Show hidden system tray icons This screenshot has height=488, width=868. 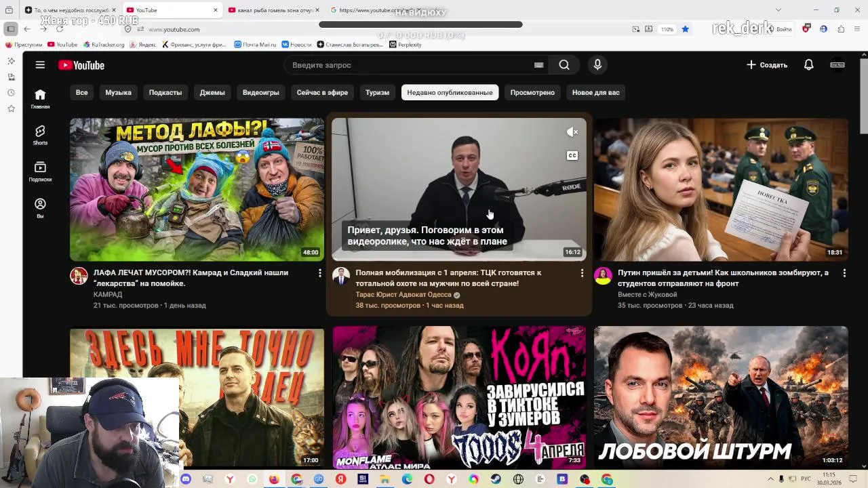[x=770, y=479]
